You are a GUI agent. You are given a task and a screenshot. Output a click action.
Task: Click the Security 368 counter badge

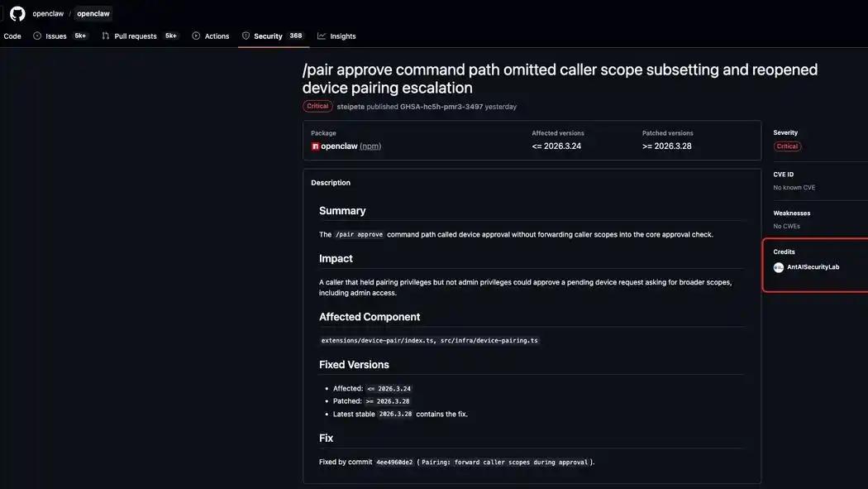[x=296, y=36]
